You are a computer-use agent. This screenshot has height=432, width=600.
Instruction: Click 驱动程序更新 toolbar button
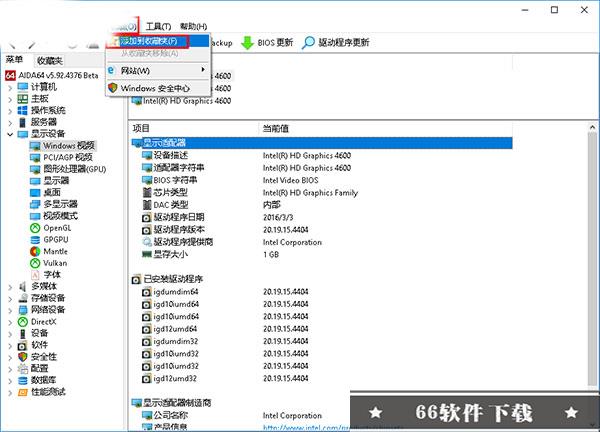click(x=335, y=43)
